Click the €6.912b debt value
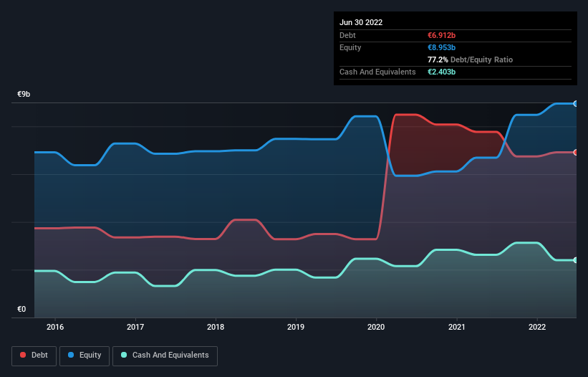This screenshot has width=588, height=377. click(441, 35)
